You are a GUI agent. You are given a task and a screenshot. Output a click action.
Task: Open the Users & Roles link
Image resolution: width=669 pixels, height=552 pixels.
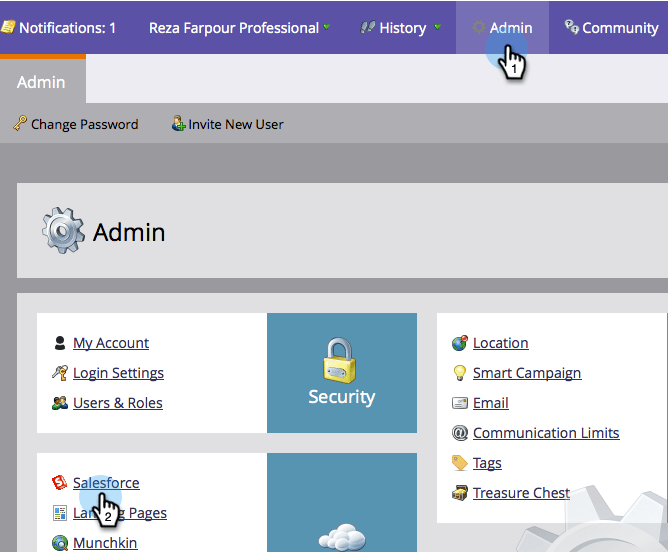(x=118, y=403)
